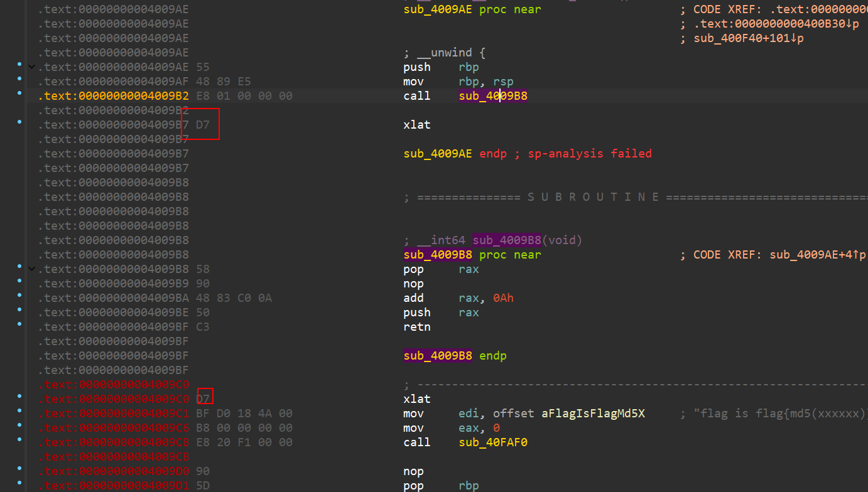
Task: Click the D7 byte at red address 4009C0
Action: tap(203, 399)
